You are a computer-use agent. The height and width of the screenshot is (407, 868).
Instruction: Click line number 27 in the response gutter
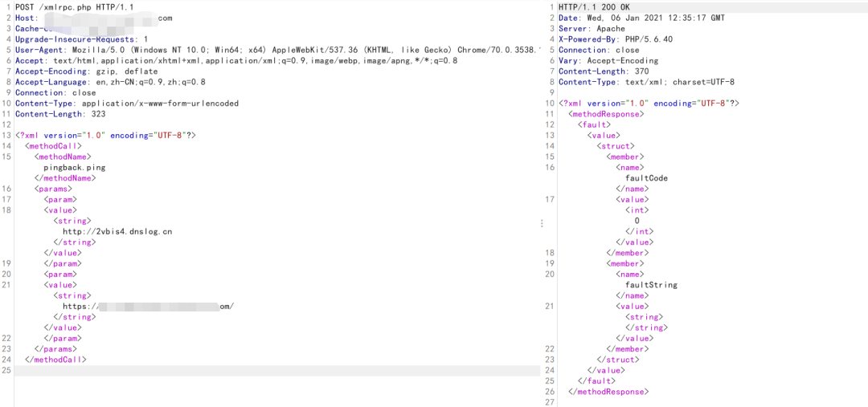coord(550,402)
